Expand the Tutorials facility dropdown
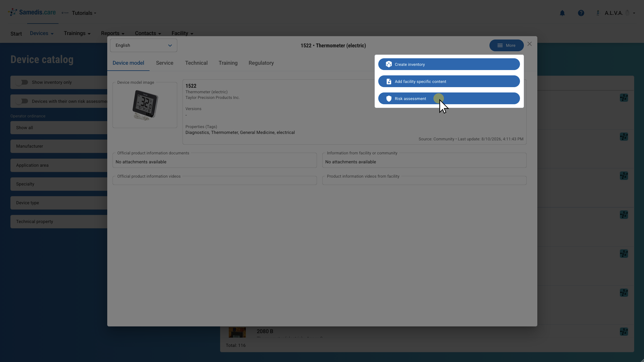Image resolution: width=644 pixels, height=362 pixels. (84, 13)
